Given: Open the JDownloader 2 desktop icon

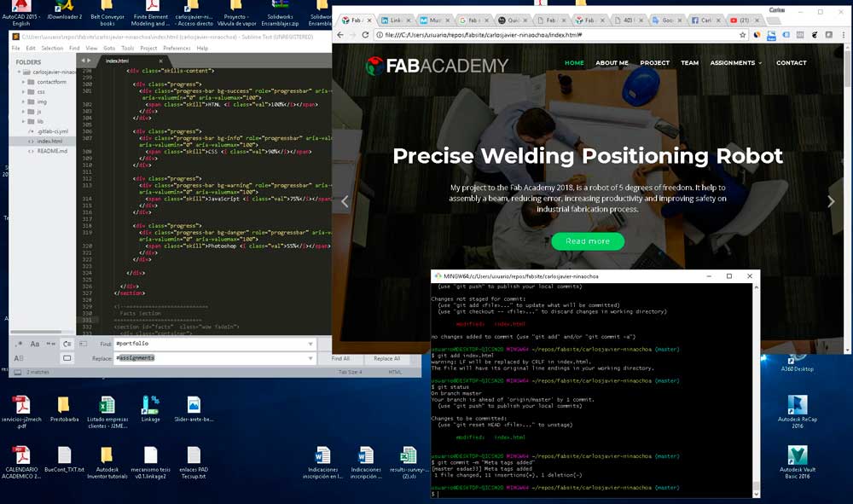Looking at the screenshot, I should coord(64,9).
